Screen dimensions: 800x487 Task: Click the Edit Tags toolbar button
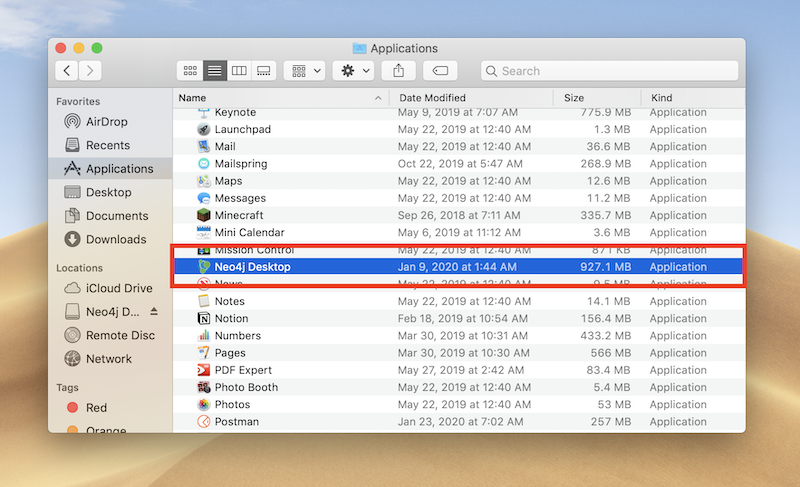coord(440,71)
